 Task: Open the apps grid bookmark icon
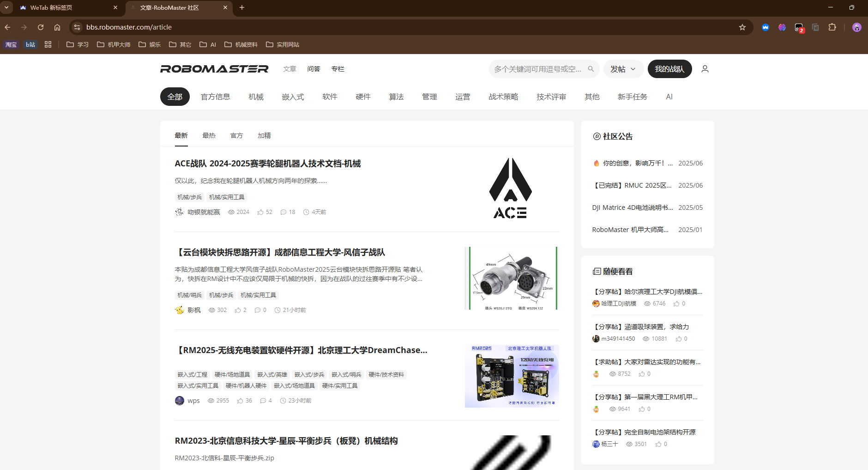point(48,44)
